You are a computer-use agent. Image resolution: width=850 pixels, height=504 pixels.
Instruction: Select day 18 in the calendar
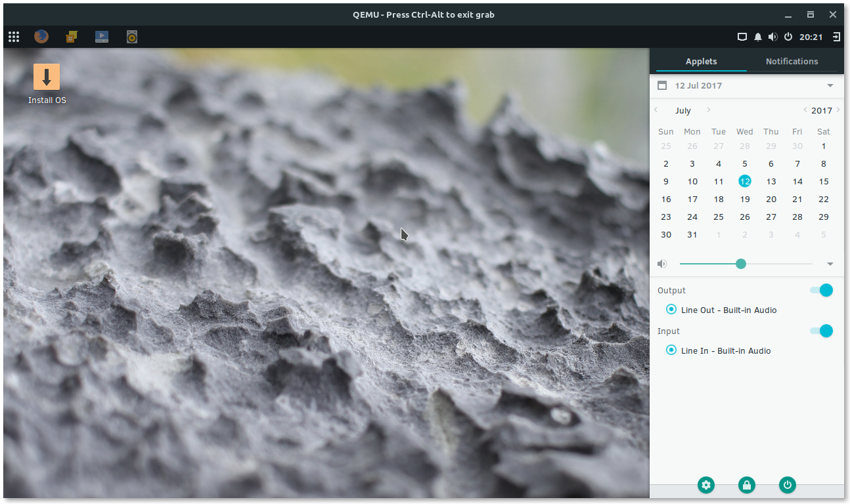[x=719, y=199]
